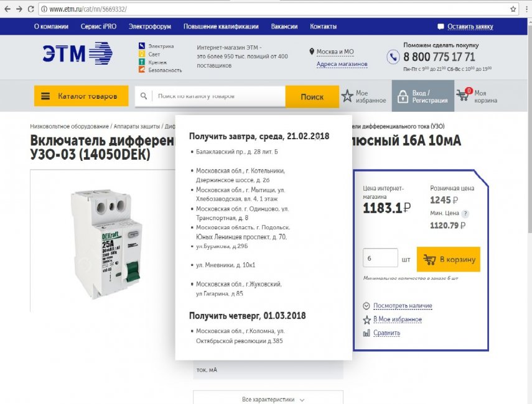Click the quantity input field showing 6

pyautogui.click(x=380, y=258)
